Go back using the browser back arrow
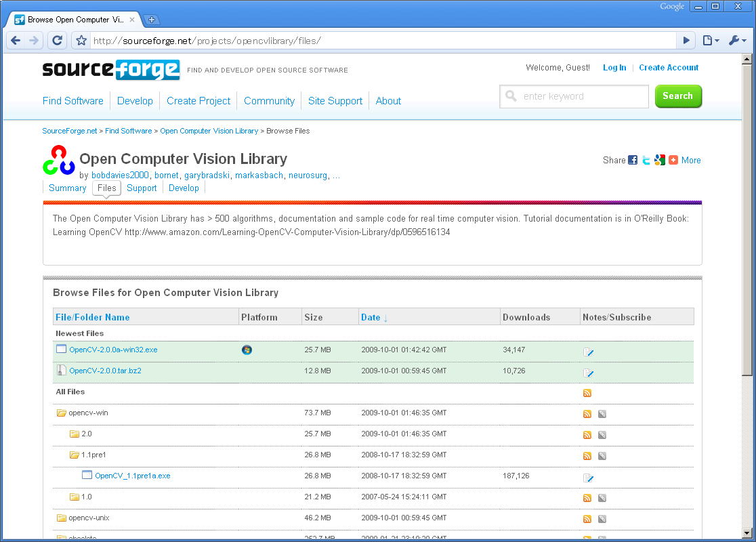756x542 pixels. [16, 41]
